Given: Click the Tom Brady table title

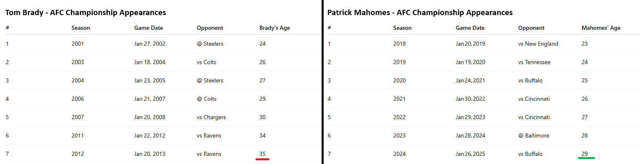Looking at the screenshot, I should (86, 13).
